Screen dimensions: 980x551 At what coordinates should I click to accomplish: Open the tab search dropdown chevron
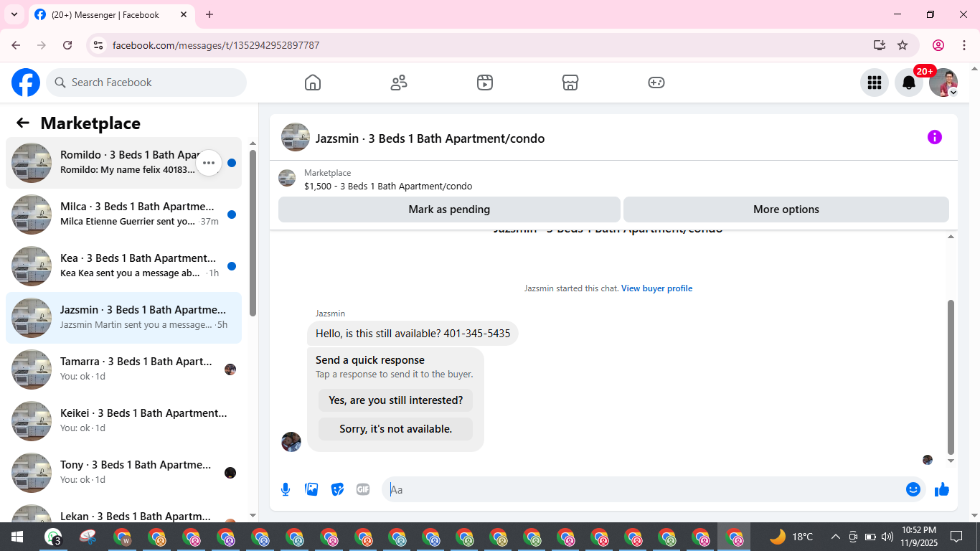[x=14, y=14]
